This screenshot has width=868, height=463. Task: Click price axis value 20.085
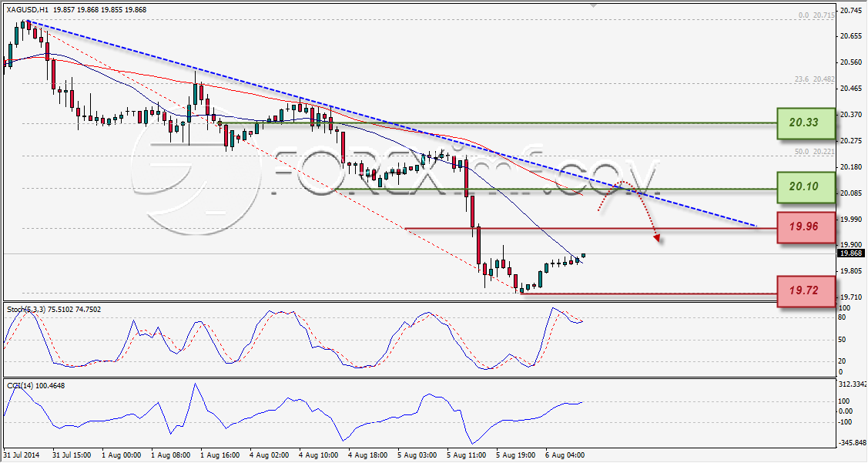pyautogui.click(x=851, y=193)
